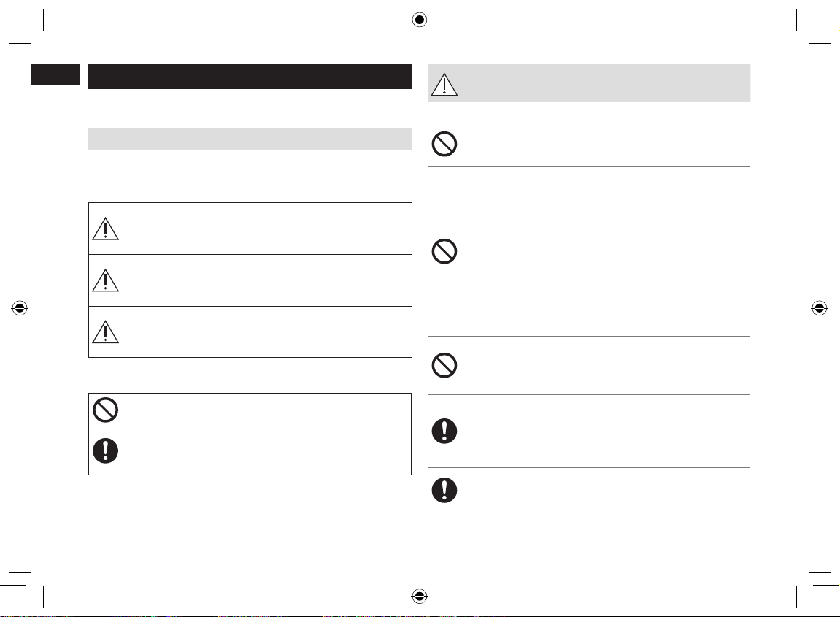Click the small black tab left of the title bar
Viewport: 840px width, 617px height.
point(55,74)
